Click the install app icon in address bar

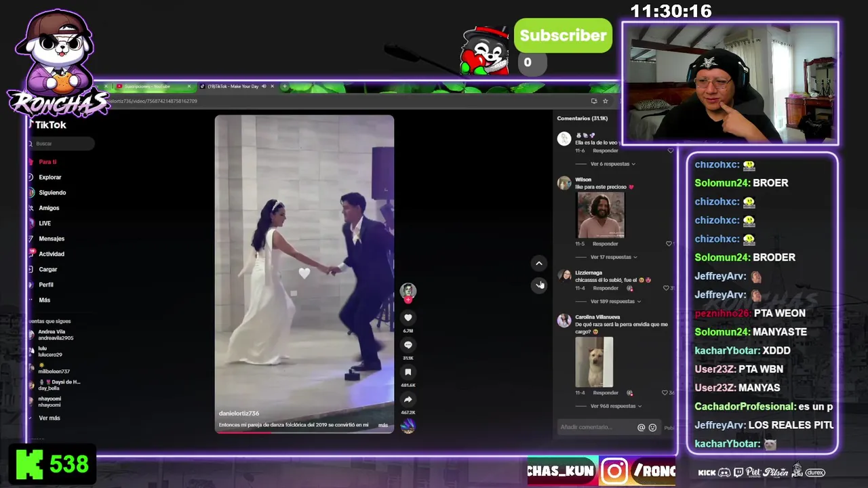[593, 101]
